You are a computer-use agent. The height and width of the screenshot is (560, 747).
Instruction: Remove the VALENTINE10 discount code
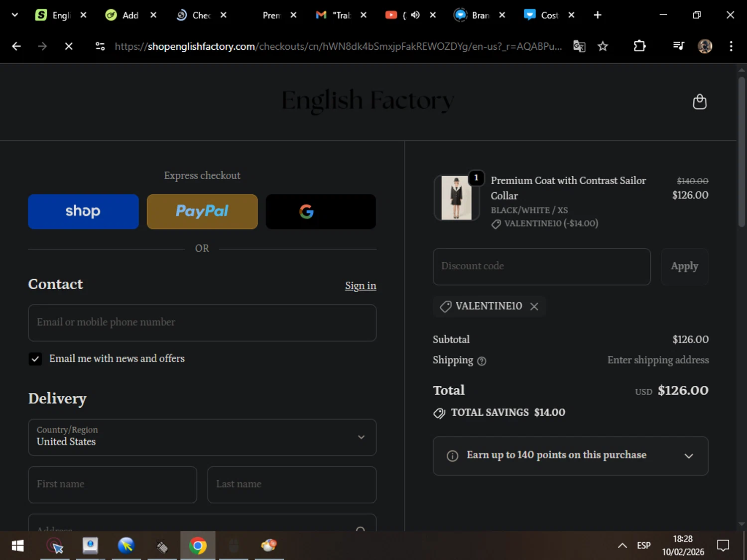point(534,307)
